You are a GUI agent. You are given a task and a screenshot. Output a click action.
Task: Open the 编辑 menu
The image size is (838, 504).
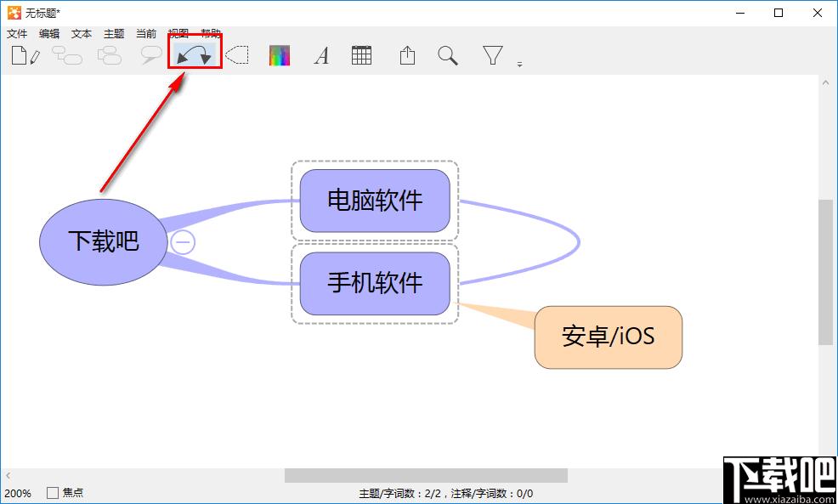click(x=49, y=34)
